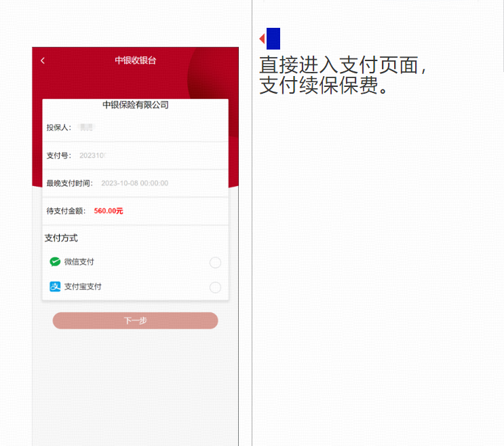Click the red 560.00元 amount
The width and height of the screenshot is (504, 446).
tap(109, 211)
